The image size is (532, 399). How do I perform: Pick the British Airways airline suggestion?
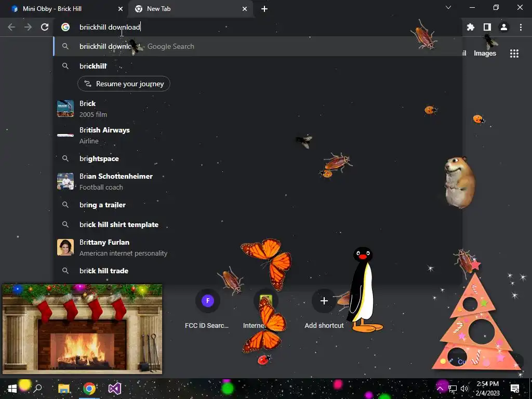(x=258, y=136)
